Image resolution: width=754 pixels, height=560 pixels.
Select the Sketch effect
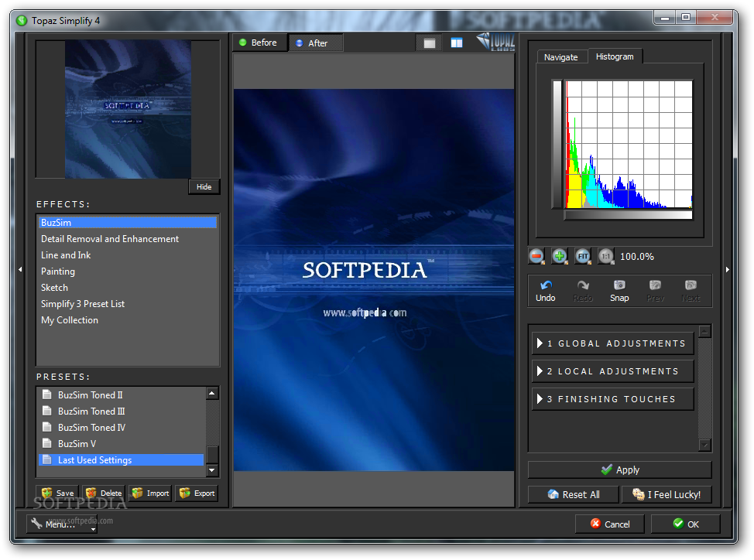(128, 288)
